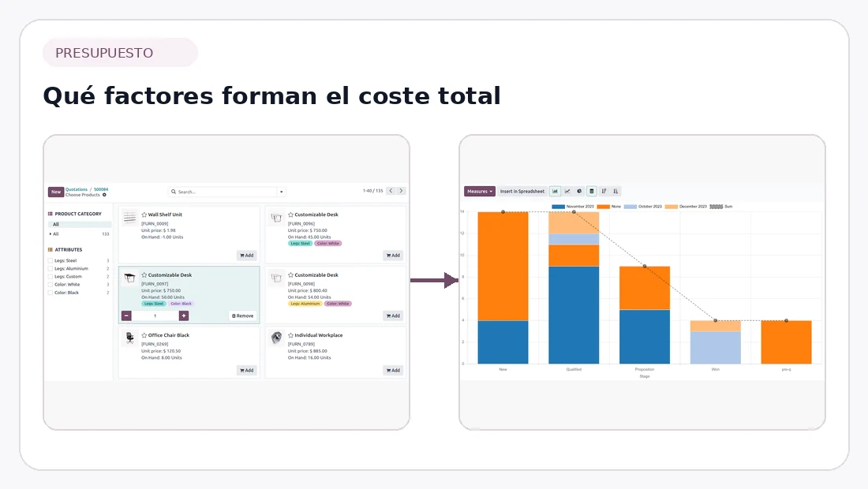Image resolution: width=868 pixels, height=489 pixels.
Task: Click Insert in Spreadsheet button
Action: coord(522,192)
